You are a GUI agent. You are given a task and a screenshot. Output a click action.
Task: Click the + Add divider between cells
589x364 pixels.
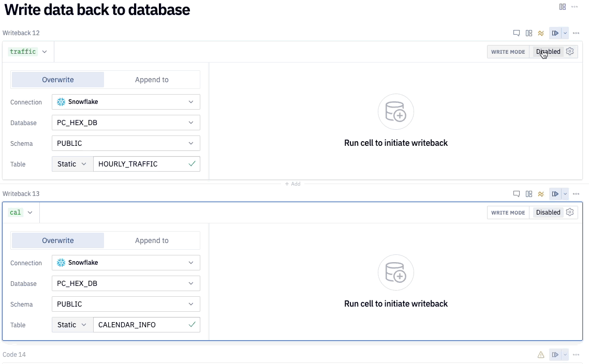292,184
